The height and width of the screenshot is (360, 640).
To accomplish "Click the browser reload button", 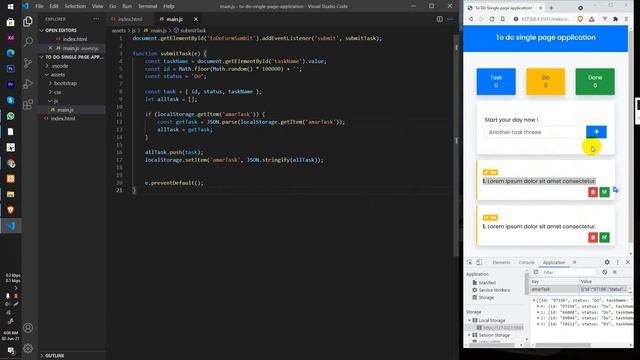I will coord(492,19).
